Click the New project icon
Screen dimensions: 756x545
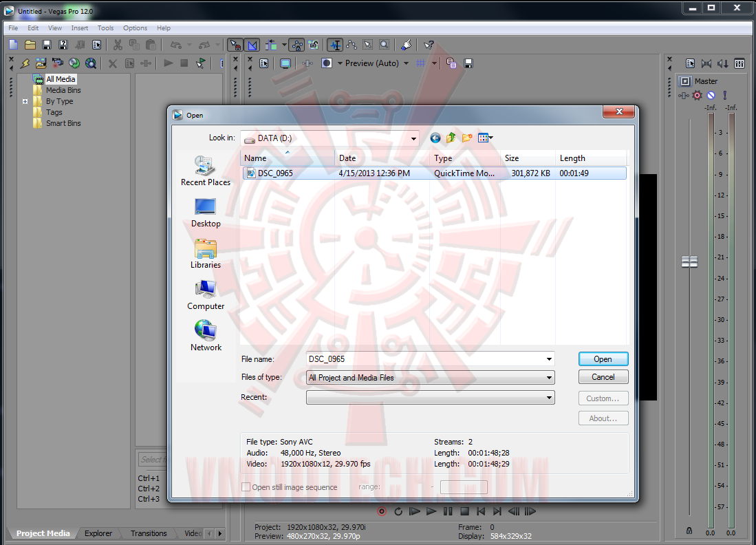14,45
